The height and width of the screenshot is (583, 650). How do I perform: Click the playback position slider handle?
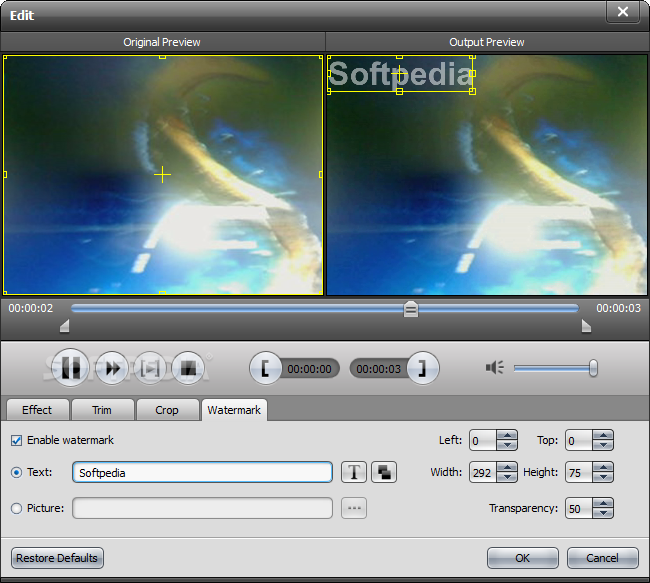click(x=411, y=309)
